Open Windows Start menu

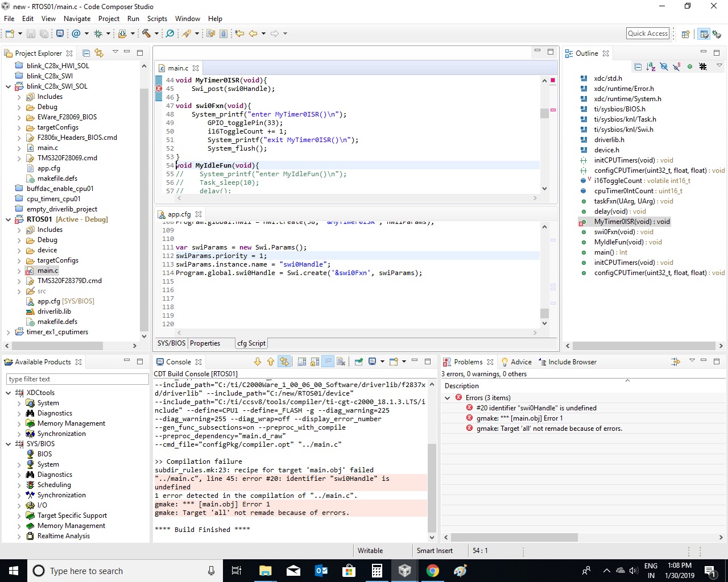pos(14,571)
